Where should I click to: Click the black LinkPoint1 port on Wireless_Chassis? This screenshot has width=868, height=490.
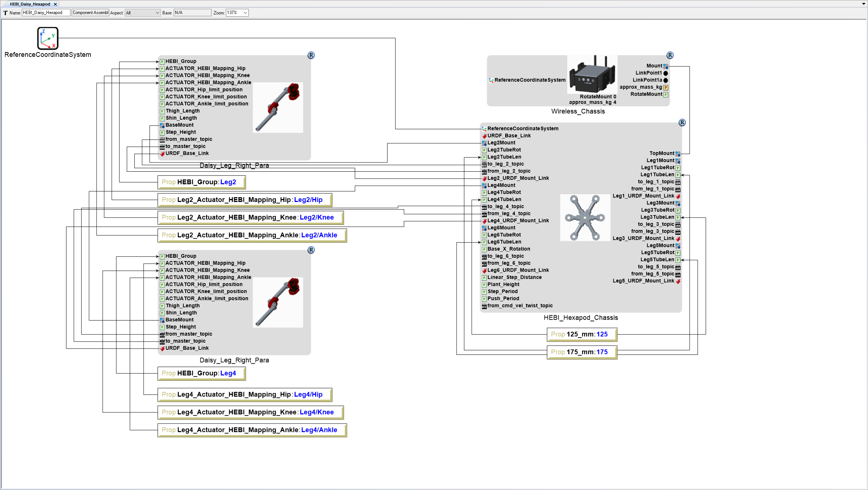point(665,73)
